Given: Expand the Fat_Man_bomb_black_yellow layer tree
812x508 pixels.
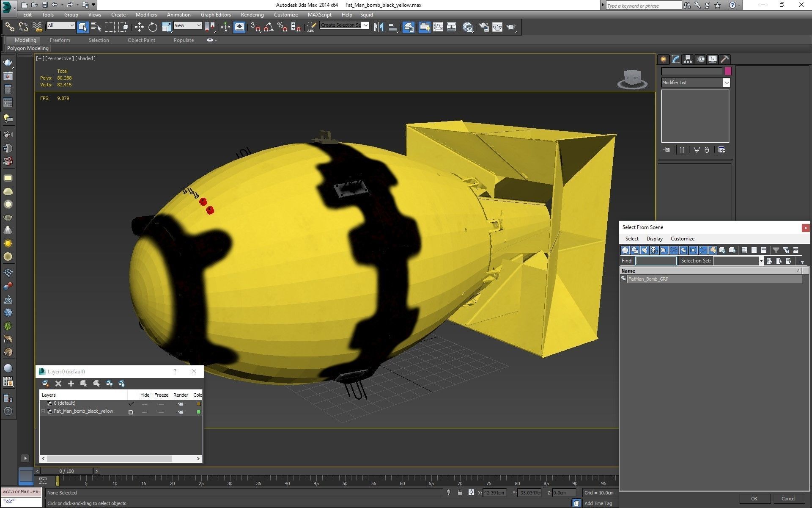Looking at the screenshot, I should click(x=43, y=411).
